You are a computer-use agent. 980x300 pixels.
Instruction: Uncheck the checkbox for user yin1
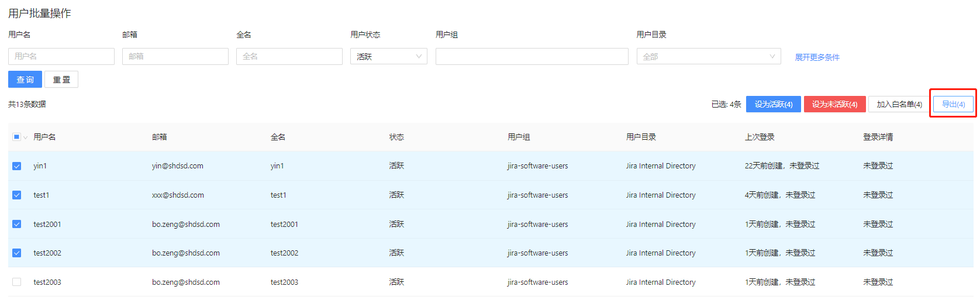[x=16, y=166]
